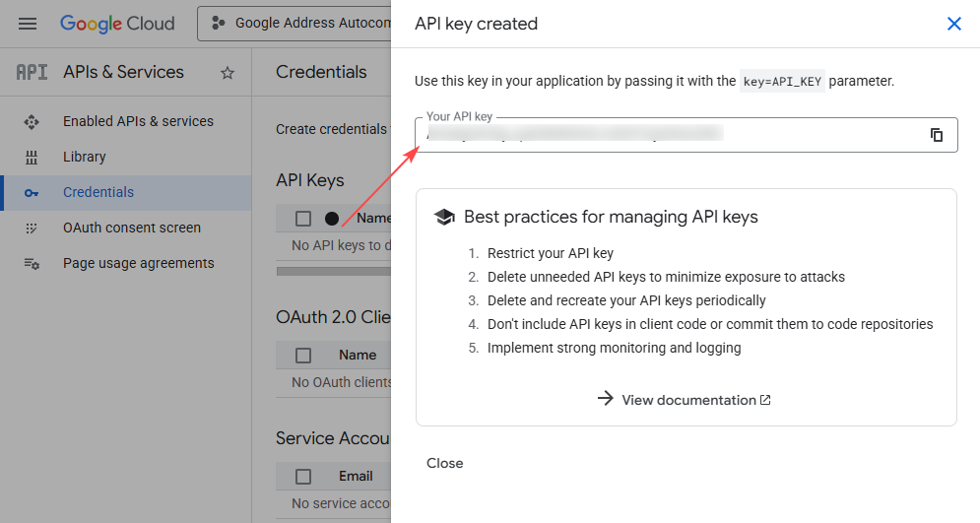Copy the API key to clipboard
The image size is (980, 523).
(937, 135)
